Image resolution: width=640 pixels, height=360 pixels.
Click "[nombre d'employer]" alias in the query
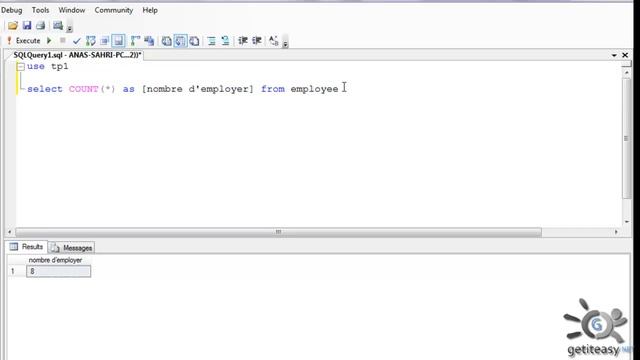tap(198, 89)
